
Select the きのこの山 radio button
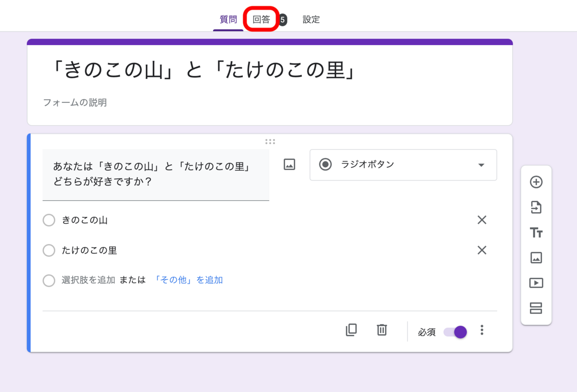49,220
